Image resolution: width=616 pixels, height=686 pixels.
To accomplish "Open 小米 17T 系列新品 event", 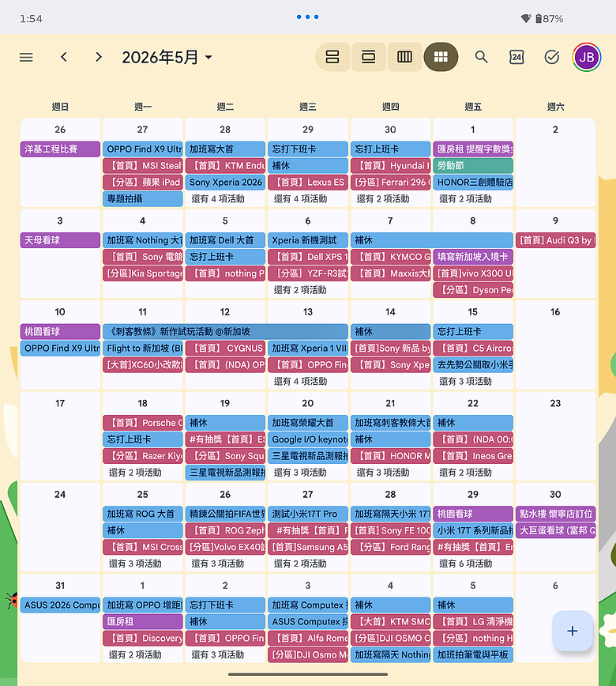I will pos(473,530).
